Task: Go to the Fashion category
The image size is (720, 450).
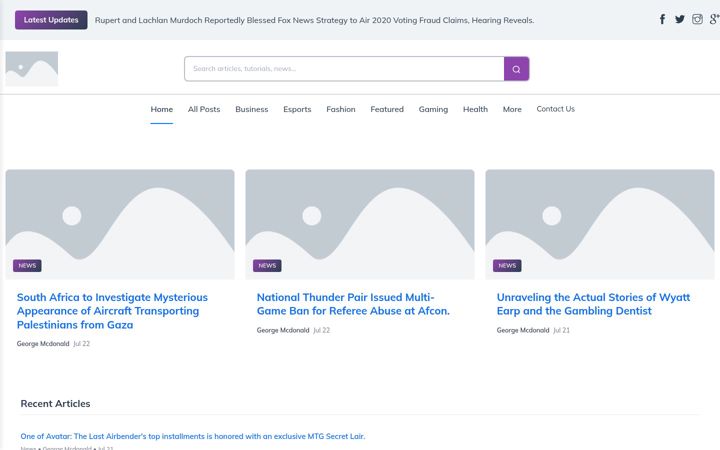Action: [341, 109]
